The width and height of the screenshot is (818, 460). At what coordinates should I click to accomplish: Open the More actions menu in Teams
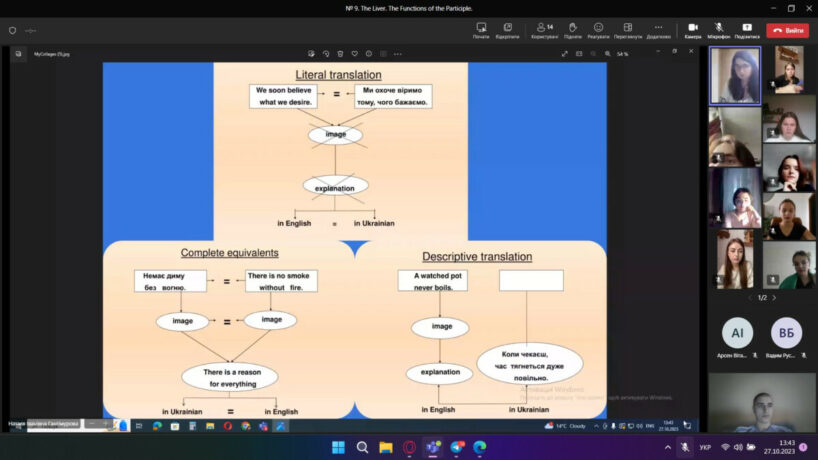pos(658,30)
